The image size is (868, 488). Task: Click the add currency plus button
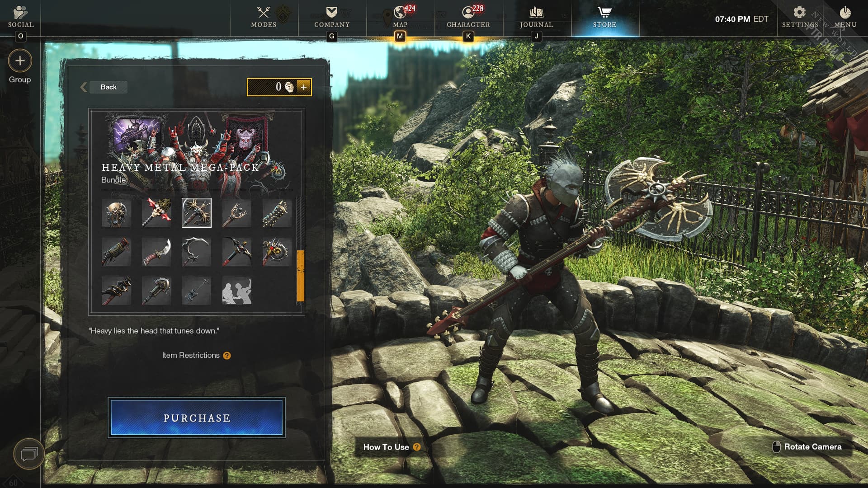coord(304,87)
